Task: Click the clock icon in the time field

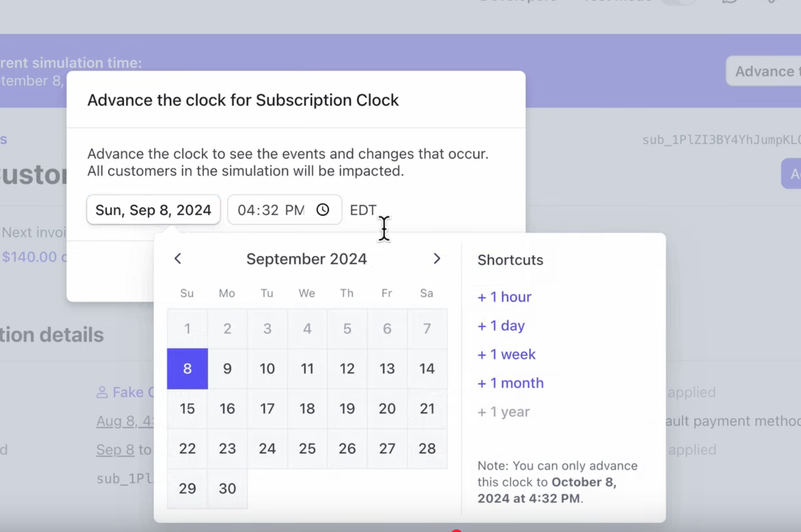Action: click(x=322, y=210)
